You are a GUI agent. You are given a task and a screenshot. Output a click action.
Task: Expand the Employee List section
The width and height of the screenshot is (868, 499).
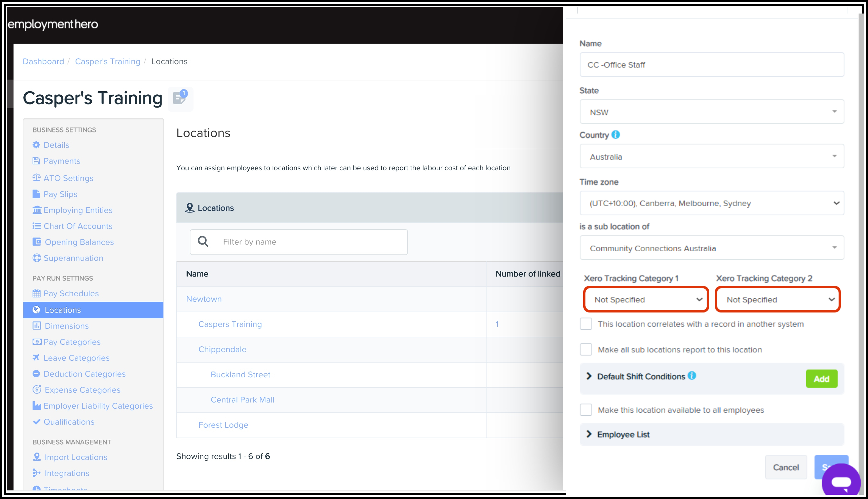[x=623, y=434]
